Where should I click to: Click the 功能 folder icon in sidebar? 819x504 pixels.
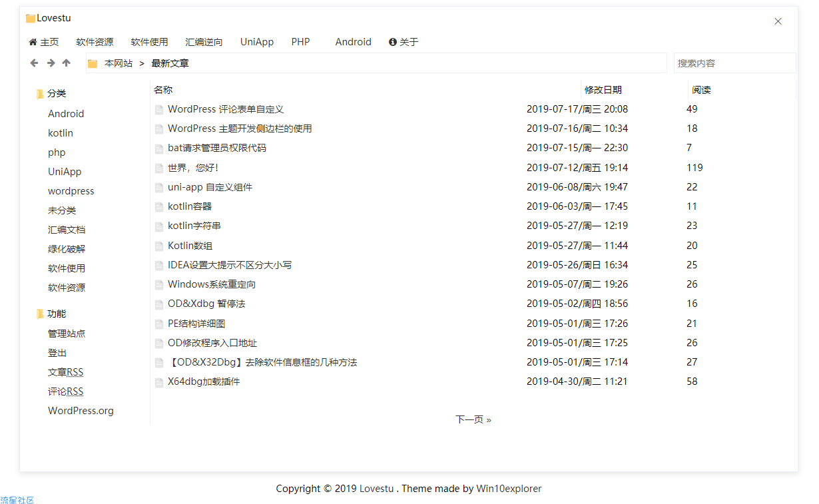point(40,314)
